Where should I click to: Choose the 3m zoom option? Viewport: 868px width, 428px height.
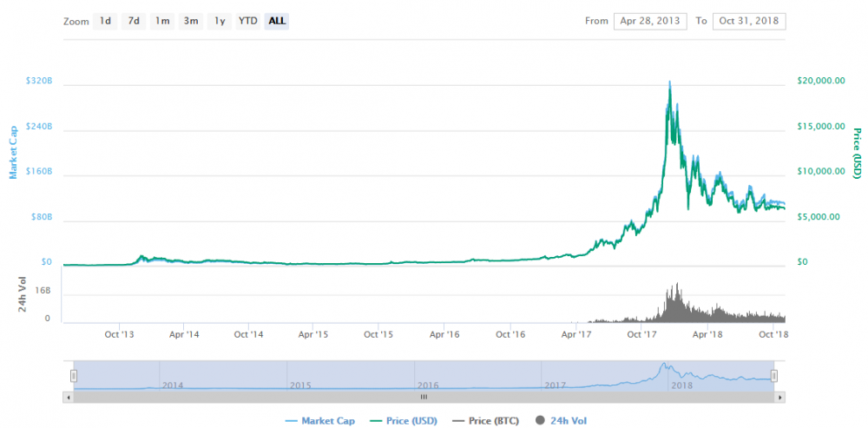(190, 21)
